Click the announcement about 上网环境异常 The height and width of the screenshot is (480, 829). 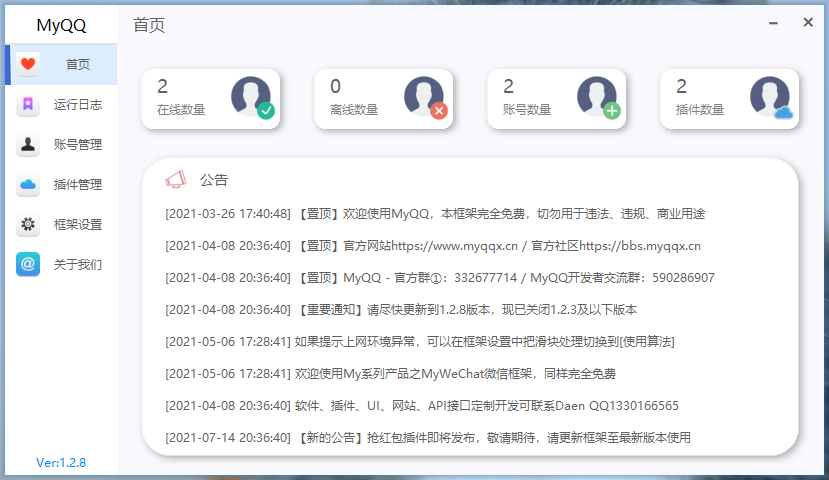click(x=420, y=341)
